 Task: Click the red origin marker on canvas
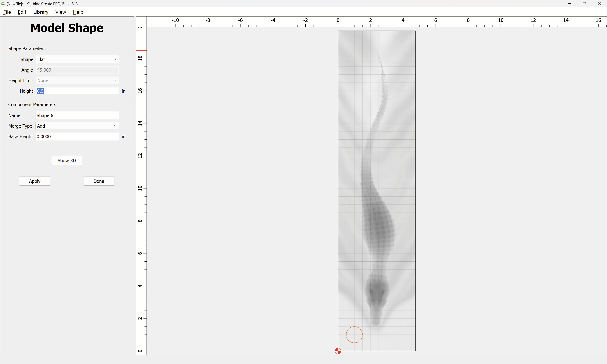(x=338, y=351)
